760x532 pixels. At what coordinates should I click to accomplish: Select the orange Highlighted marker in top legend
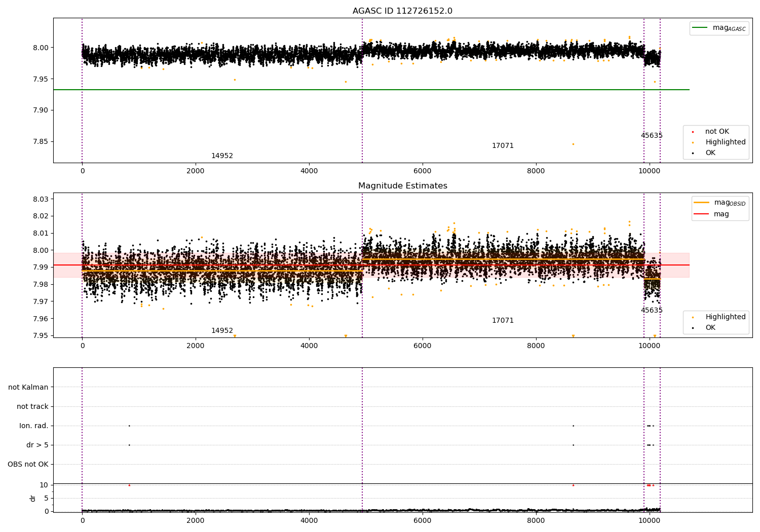coord(693,142)
